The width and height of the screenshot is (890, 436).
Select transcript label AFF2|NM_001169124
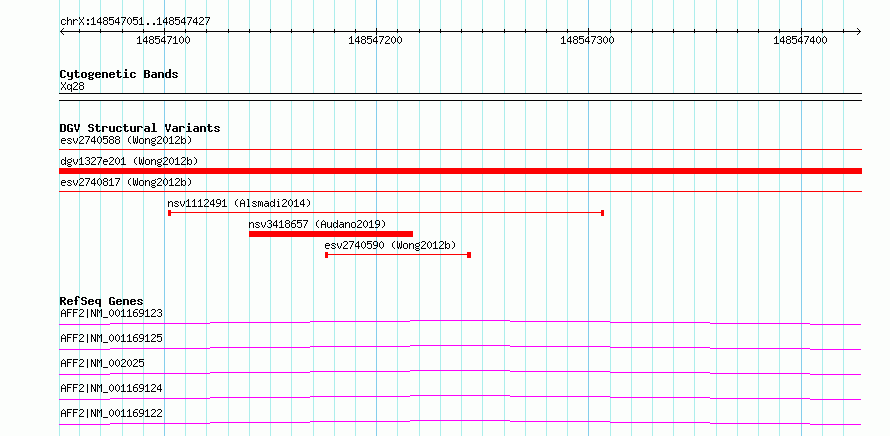pyautogui.click(x=111, y=388)
